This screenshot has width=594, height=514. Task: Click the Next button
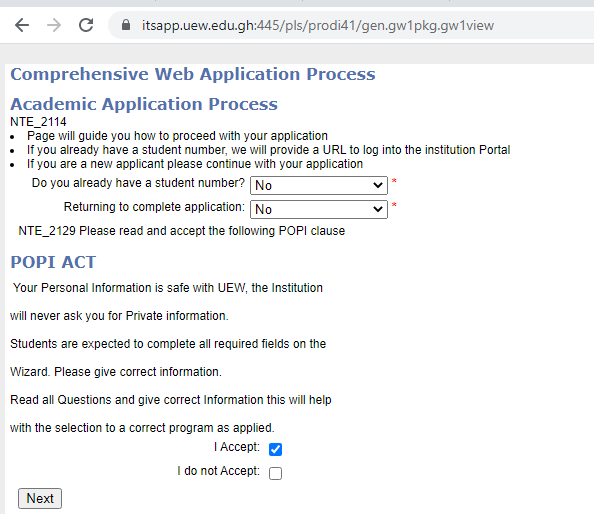tap(40, 498)
